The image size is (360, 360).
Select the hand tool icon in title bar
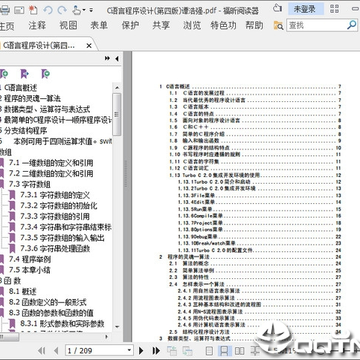tap(76, 10)
